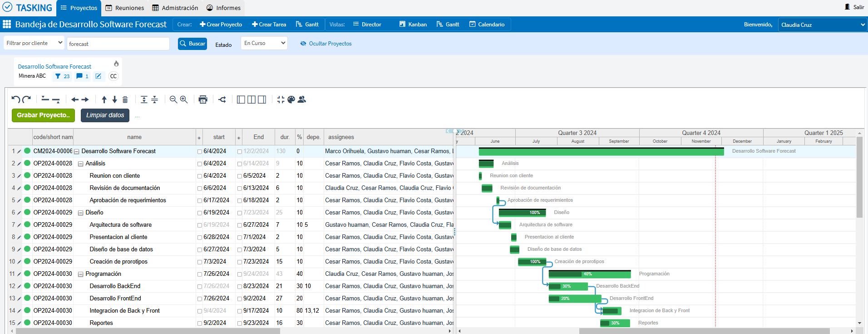Viewport: 868px width, 334px height.
Task: Click the Salir logout link
Action: click(854, 7)
